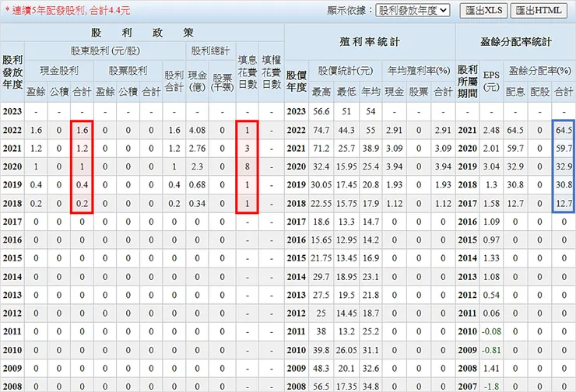Image resolution: width=576 pixels, height=392 pixels.
Task: Click the 填權花費日數 column header
Action: click(x=272, y=72)
